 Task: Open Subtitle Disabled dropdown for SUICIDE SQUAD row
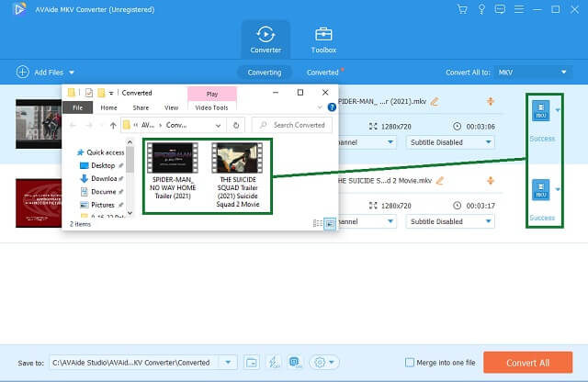tap(450, 221)
